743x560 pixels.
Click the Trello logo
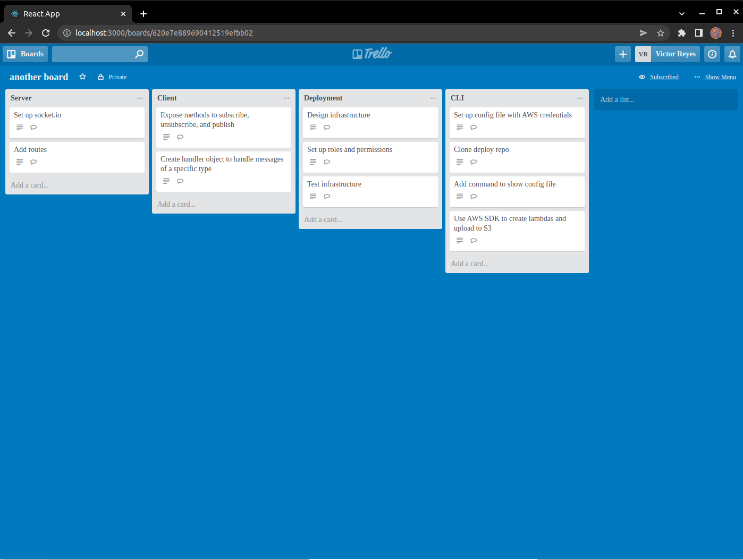coord(372,54)
